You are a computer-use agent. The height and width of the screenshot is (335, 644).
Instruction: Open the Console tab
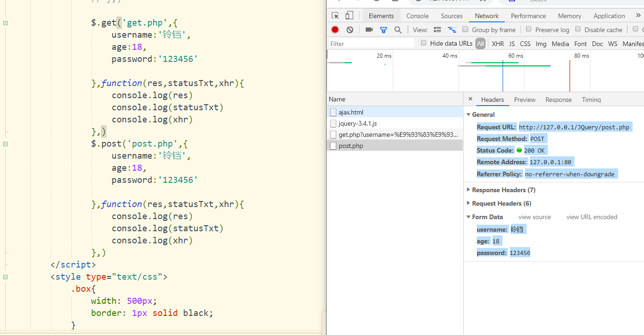(417, 16)
